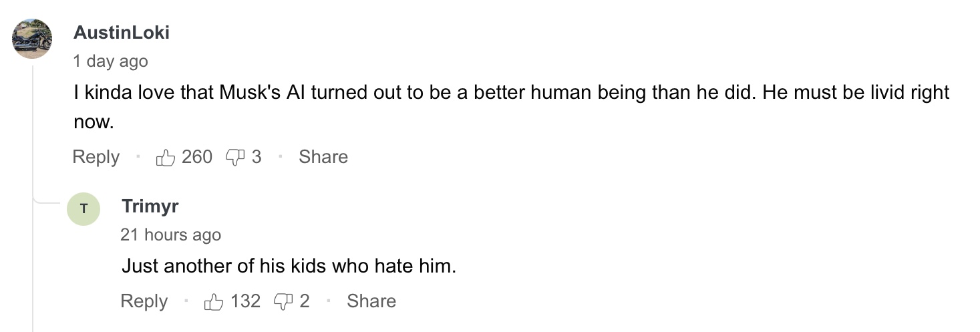The width and height of the screenshot is (980, 332).
Task: Open Trimyr's green T avatar
Action: (x=84, y=209)
